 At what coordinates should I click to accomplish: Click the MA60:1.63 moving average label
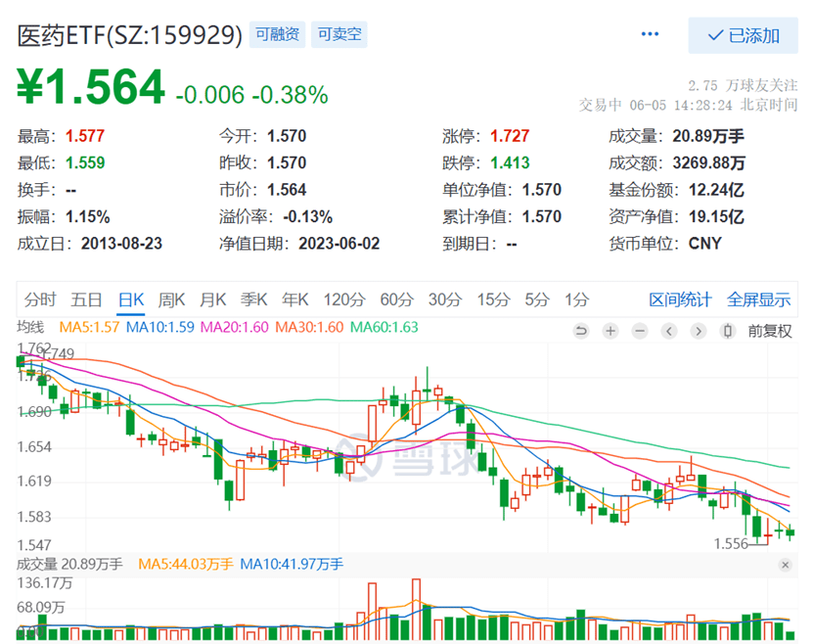coord(384,327)
